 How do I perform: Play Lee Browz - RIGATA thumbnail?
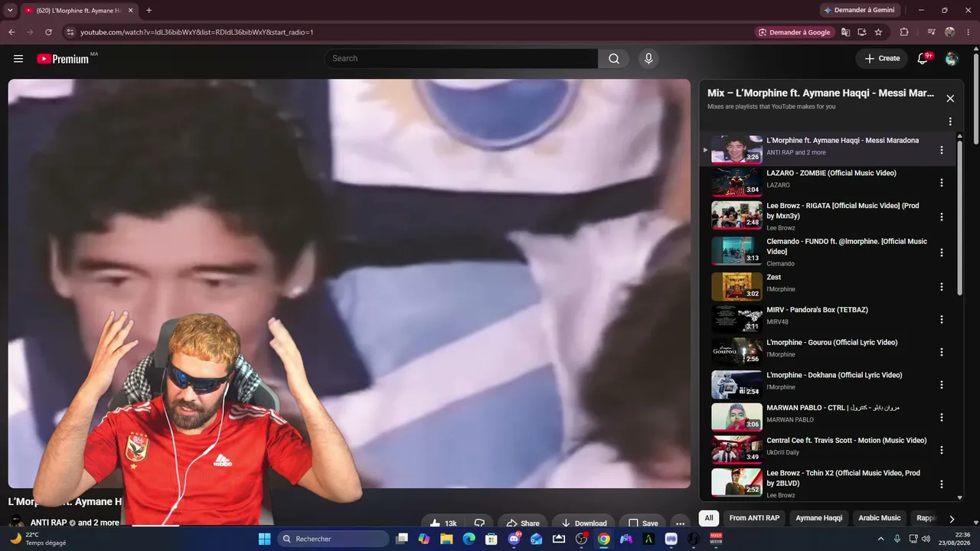[737, 216]
